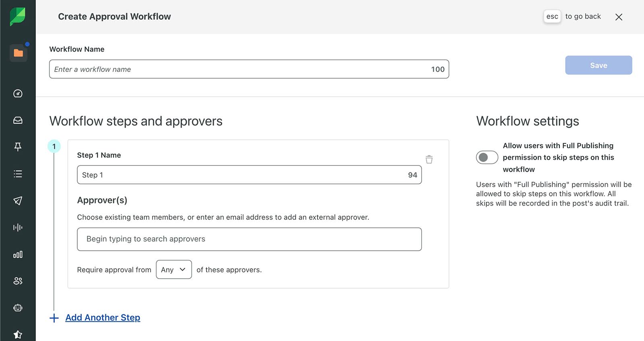The height and width of the screenshot is (341, 644).
Task: Click the Sprout Social leaf logo
Action: [18, 17]
